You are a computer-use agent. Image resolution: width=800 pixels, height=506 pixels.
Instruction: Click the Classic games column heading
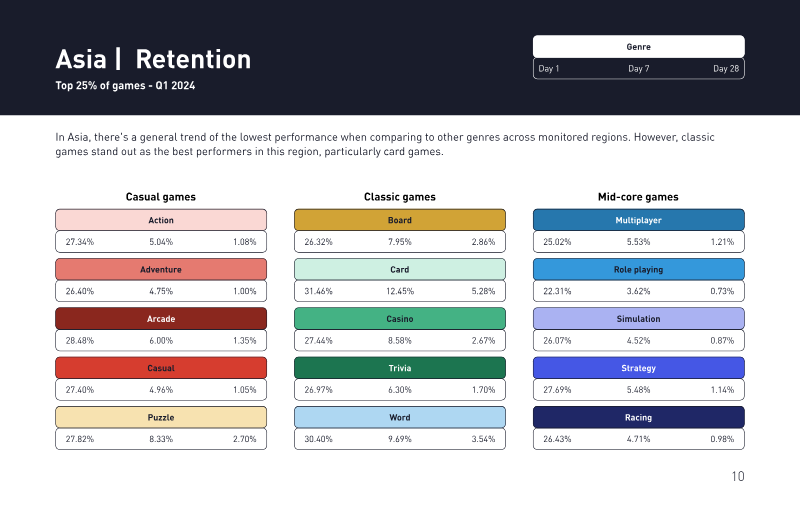399,197
